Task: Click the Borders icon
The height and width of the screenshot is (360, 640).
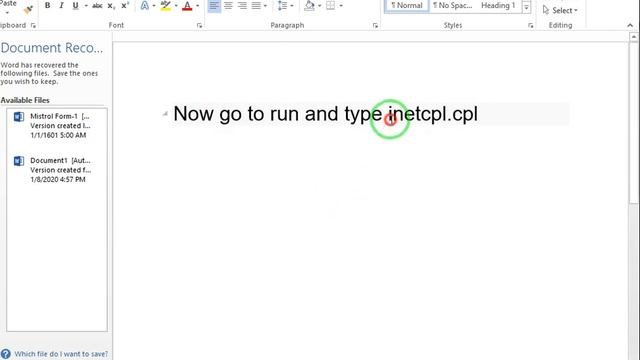Action: tap(331, 6)
